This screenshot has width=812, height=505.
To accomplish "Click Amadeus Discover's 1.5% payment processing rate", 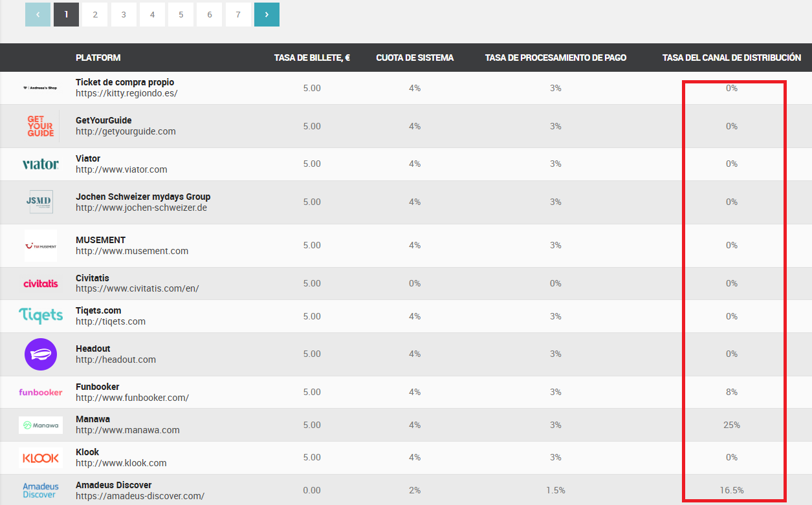I will click(556, 491).
